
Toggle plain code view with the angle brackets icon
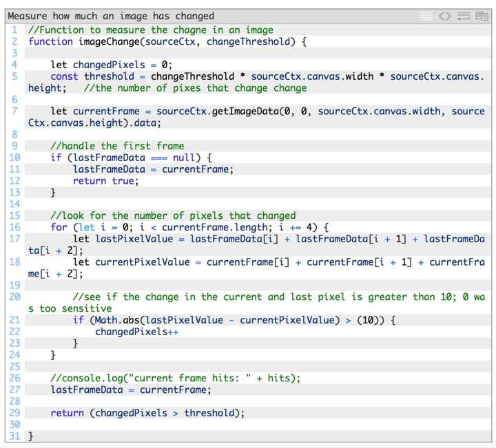(445, 16)
